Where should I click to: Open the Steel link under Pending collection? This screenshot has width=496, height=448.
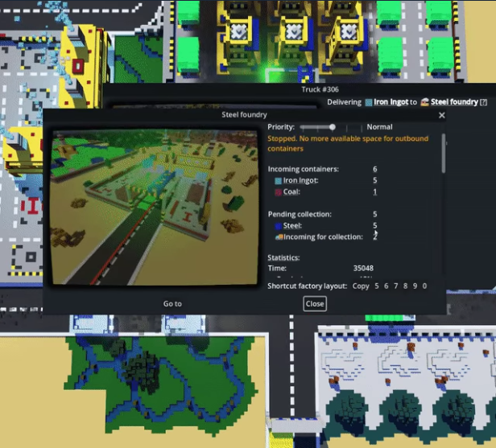(292, 227)
